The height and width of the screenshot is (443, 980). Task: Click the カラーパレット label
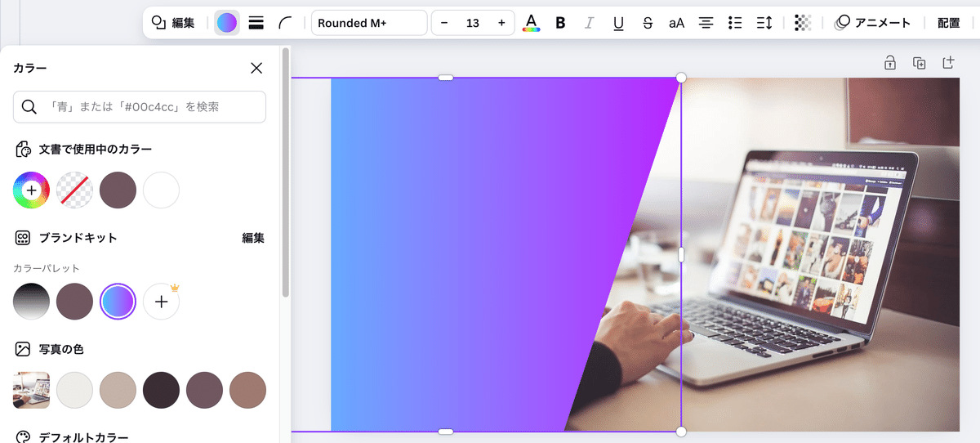(x=46, y=268)
